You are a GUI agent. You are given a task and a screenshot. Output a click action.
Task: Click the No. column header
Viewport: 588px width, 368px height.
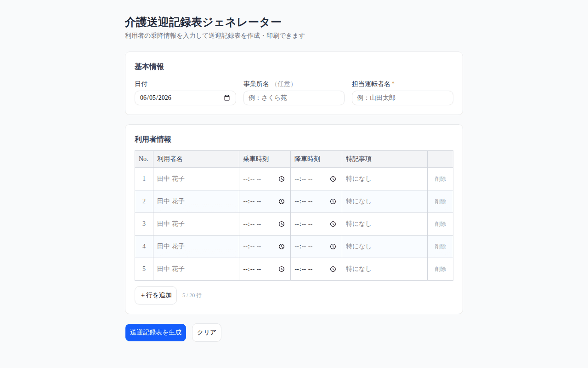click(143, 159)
